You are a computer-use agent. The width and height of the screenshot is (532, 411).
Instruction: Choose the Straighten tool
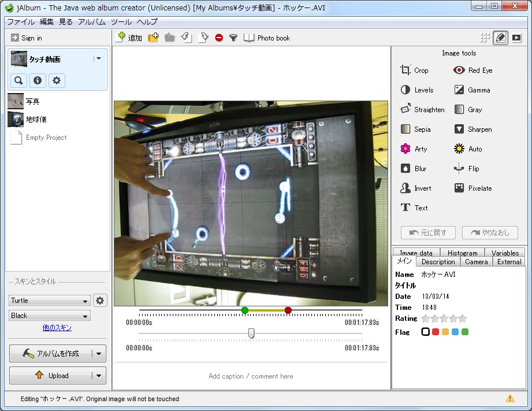click(422, 109)
